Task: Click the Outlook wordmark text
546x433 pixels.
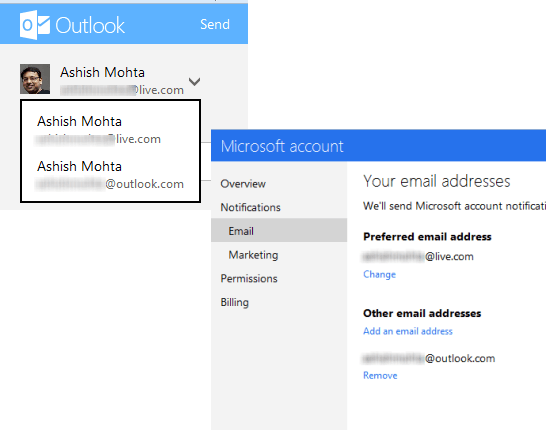Action: [90, 25]
